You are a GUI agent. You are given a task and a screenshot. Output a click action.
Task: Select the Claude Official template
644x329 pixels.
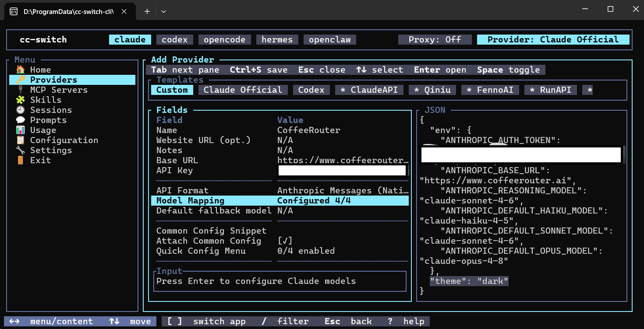243,90
